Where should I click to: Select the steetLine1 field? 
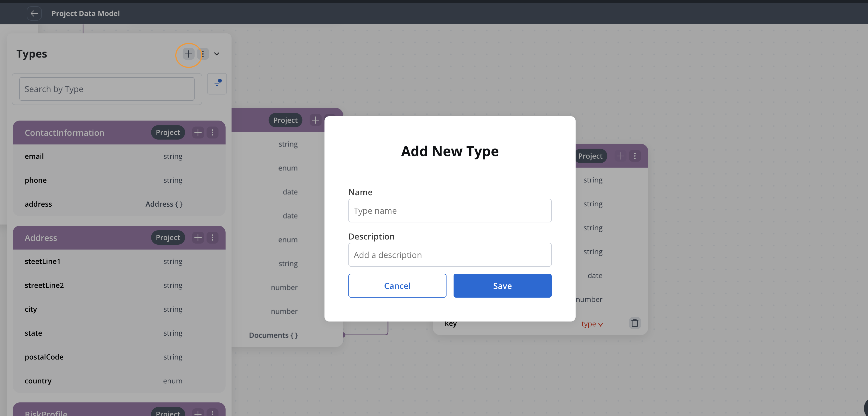coord(119,261)
